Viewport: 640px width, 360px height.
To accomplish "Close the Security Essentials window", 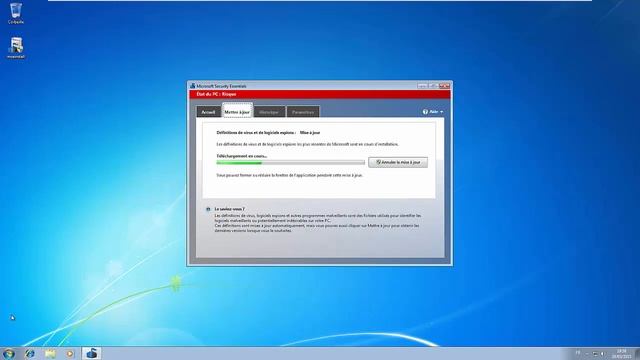I will coord(444,86).
